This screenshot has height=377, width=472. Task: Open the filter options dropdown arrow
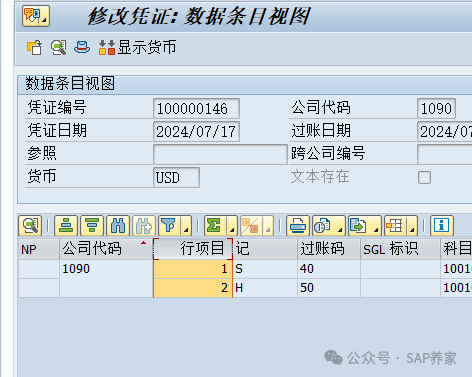186,226
